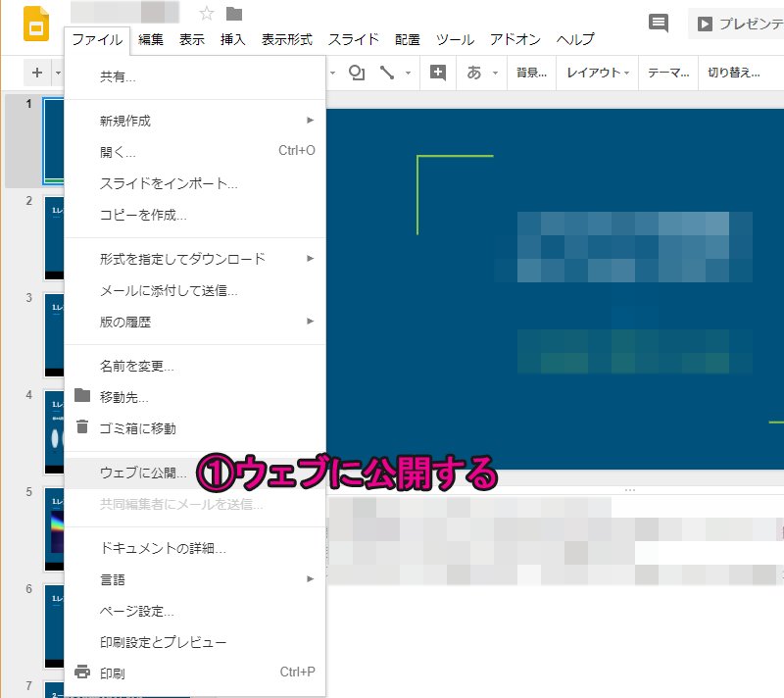The width and height of the screenshot is (784, 698).
Task: Expand 形式を指定してダウンロード submenu
Action: coord(195,259)
